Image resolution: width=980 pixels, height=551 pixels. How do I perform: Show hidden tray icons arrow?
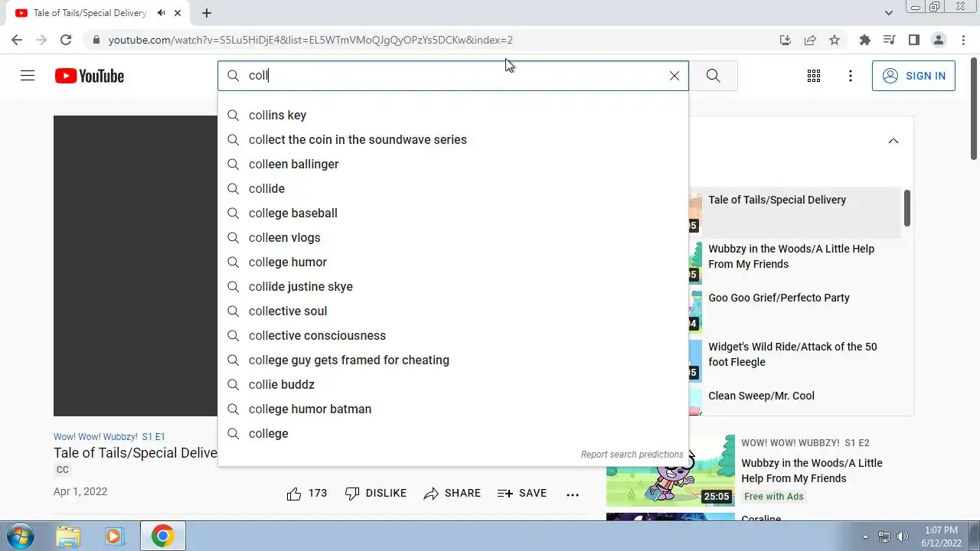coord(866,536)
